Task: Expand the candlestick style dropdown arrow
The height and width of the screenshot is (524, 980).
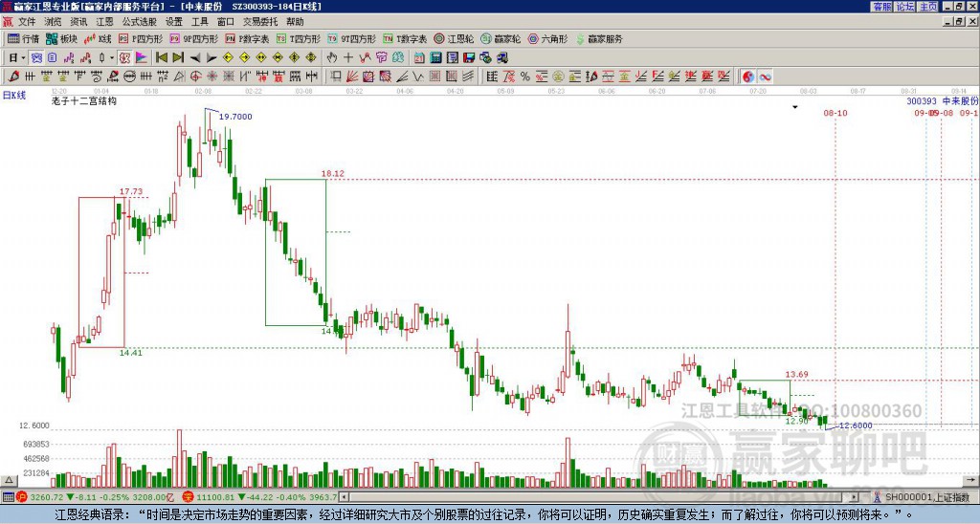Action: pyautogui.click(x=112, y=58)
